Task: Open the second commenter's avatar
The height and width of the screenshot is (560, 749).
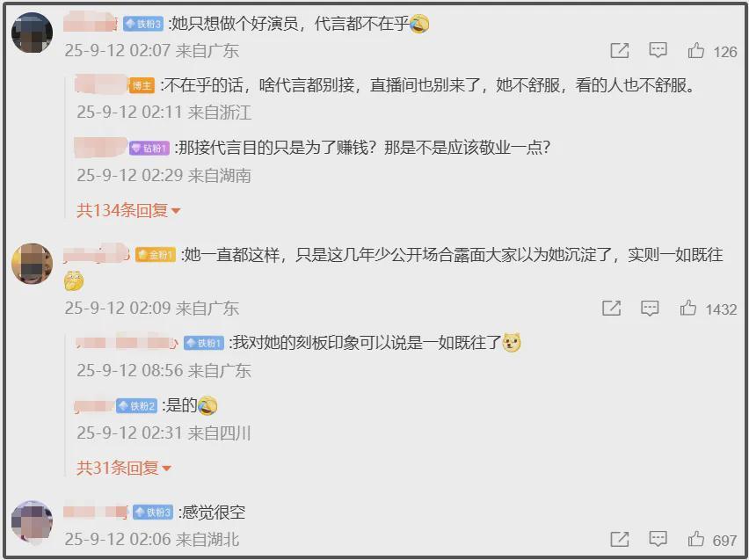Action: coord(32,263)
